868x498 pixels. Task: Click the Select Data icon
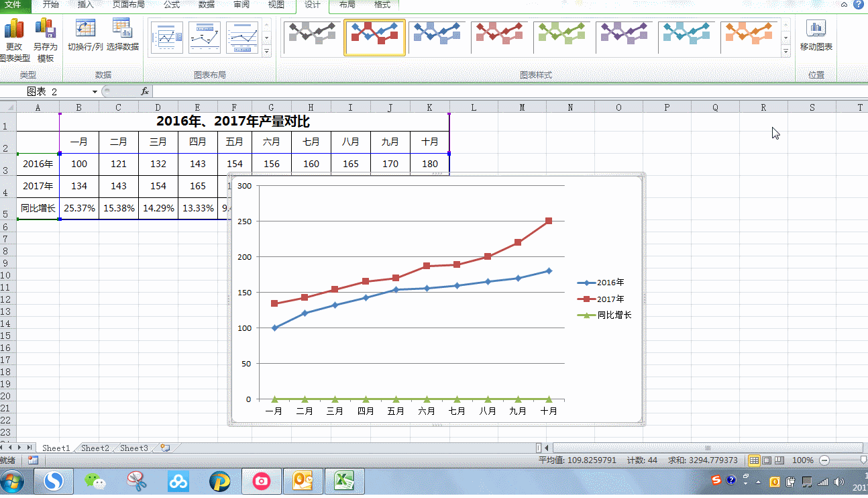point(122,30)
